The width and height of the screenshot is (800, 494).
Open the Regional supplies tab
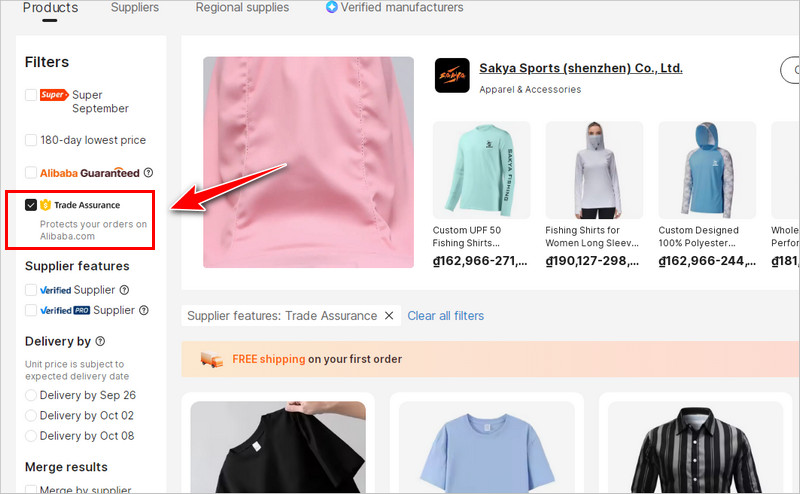tap(242, 8)
